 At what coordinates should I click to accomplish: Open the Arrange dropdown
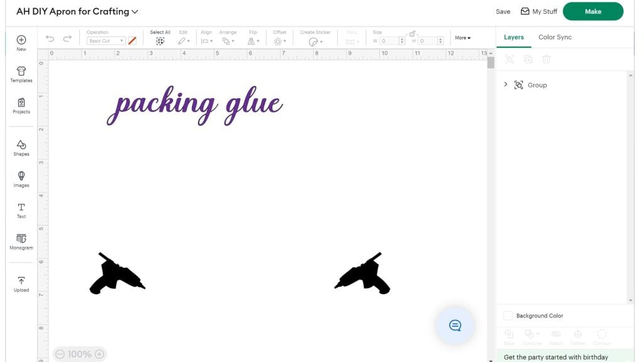coord(228,41)
